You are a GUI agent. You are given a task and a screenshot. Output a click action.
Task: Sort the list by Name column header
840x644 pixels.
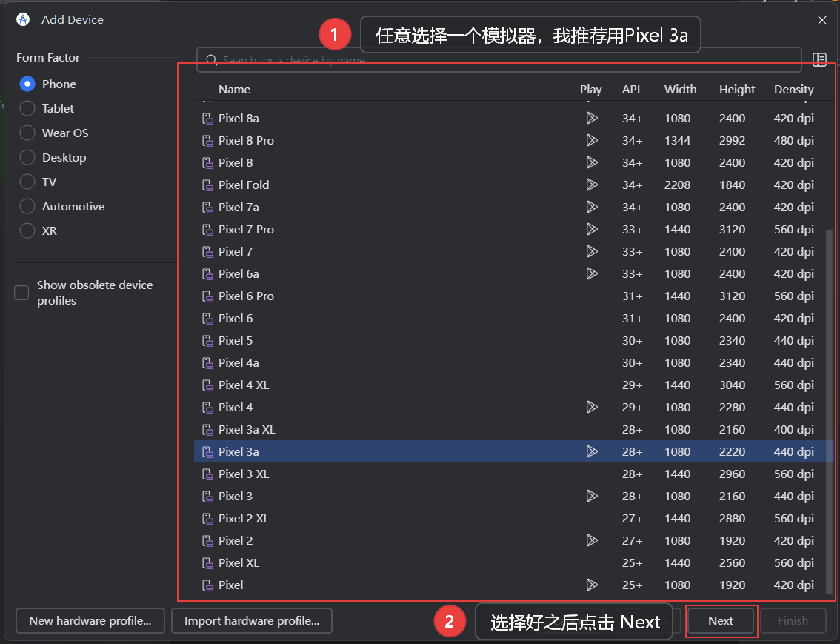234,90
